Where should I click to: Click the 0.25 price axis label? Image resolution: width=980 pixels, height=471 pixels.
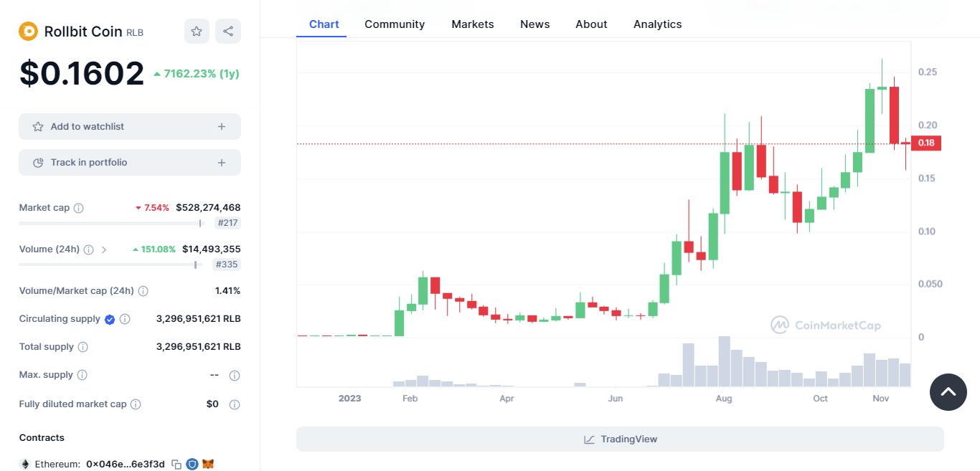tap(927, 72)
